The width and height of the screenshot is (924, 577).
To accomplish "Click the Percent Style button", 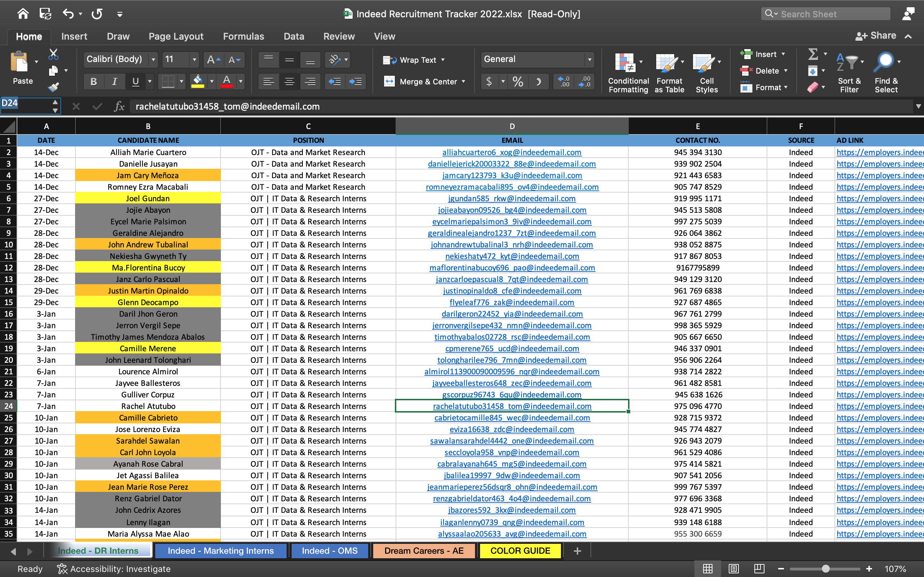I will (518, 82).
